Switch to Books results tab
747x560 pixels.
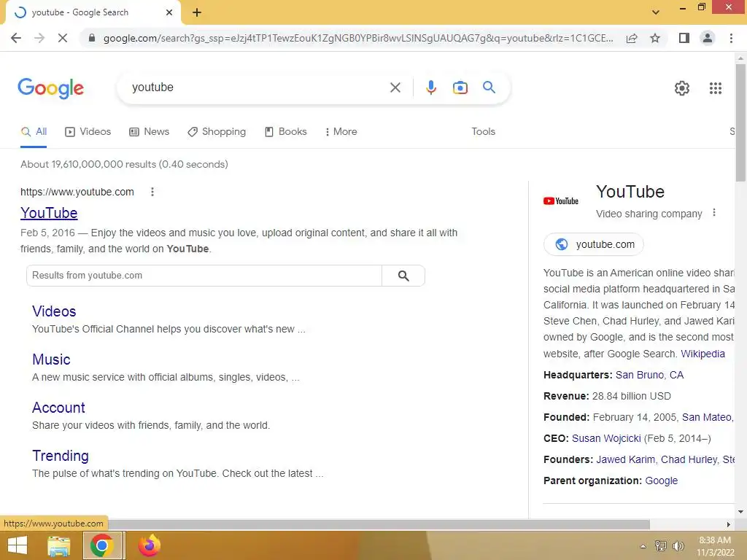coord(286,132)
